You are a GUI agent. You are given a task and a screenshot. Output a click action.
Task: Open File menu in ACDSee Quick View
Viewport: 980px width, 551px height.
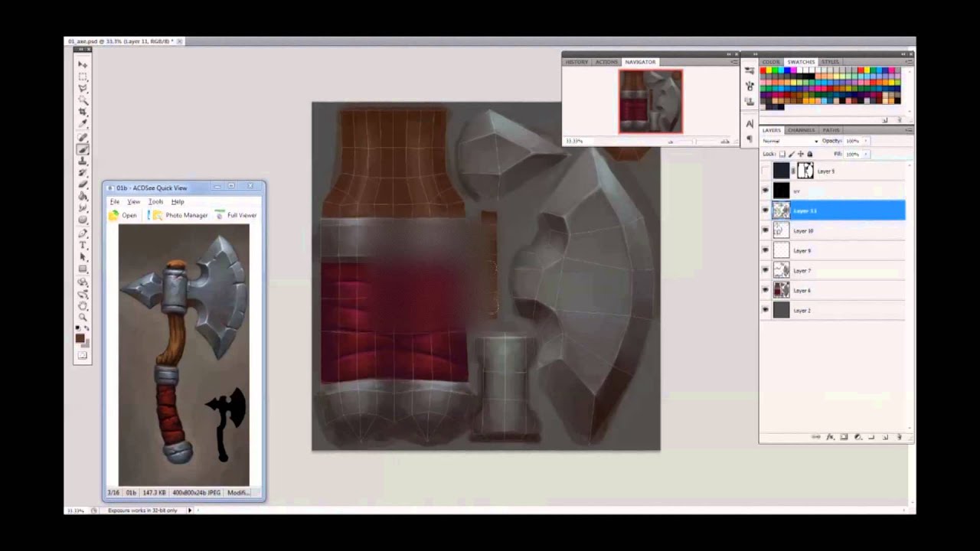pyautogui.click(x=114, y=201)
